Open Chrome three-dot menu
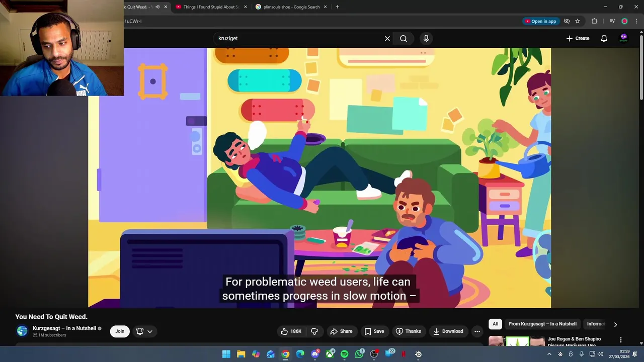This screenshot has height=362, width=644. [636, 21]
